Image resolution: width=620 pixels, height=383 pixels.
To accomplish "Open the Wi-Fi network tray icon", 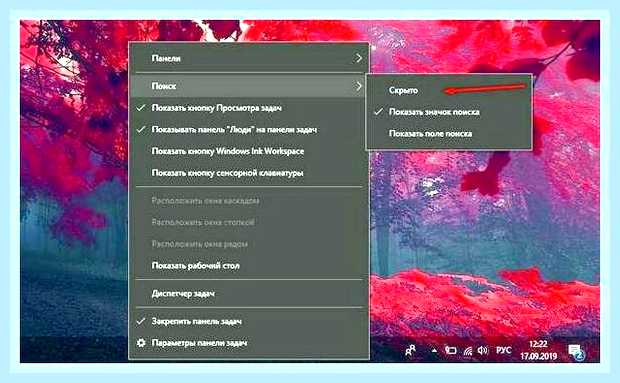I will [x=468, y=351].
